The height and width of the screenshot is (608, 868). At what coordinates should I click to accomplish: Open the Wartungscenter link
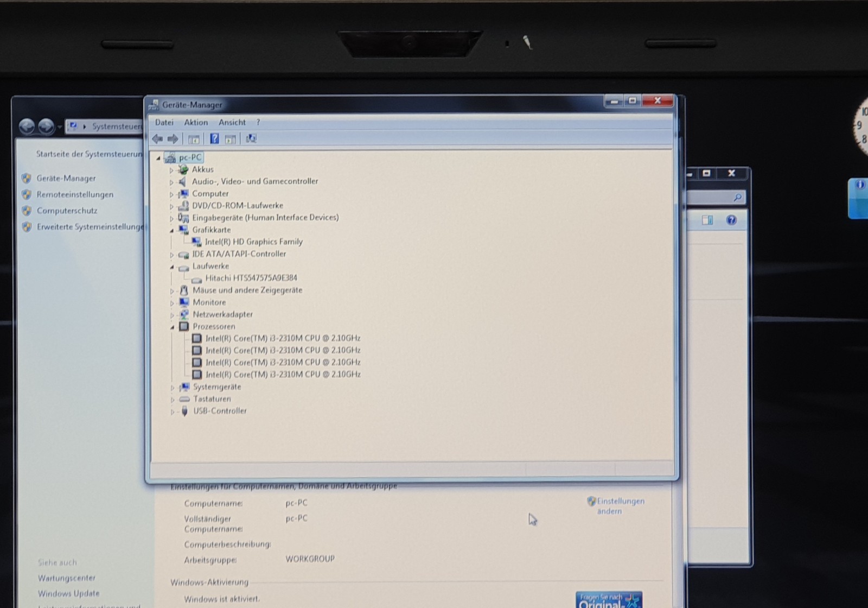(66, 578)
